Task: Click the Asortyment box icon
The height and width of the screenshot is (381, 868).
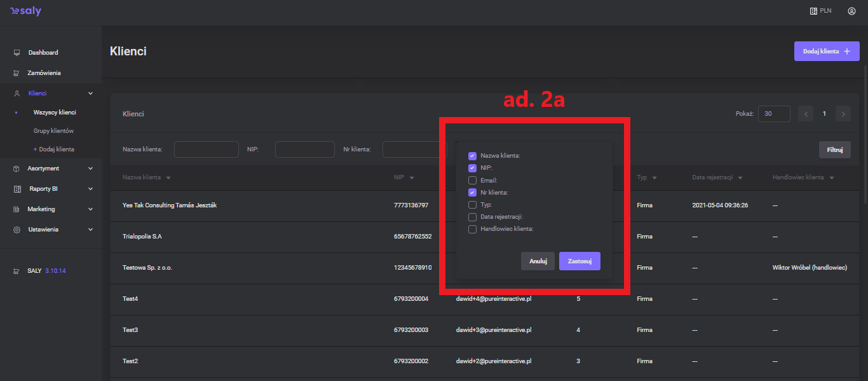Action: [17, 169]
